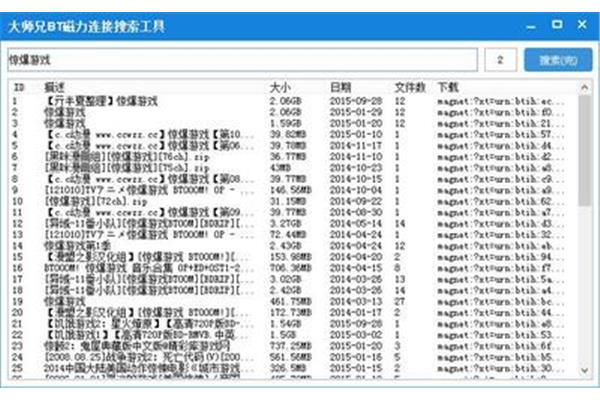
Task: Click the 2015-03-02 date cell
Action: coord(356,335)
